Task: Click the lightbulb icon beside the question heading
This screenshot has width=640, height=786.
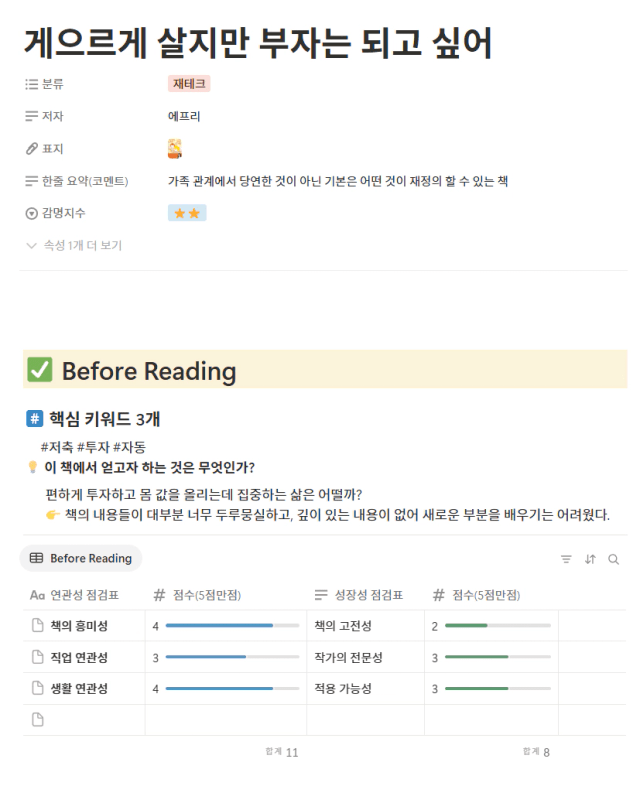Action: tap(33, 467)
